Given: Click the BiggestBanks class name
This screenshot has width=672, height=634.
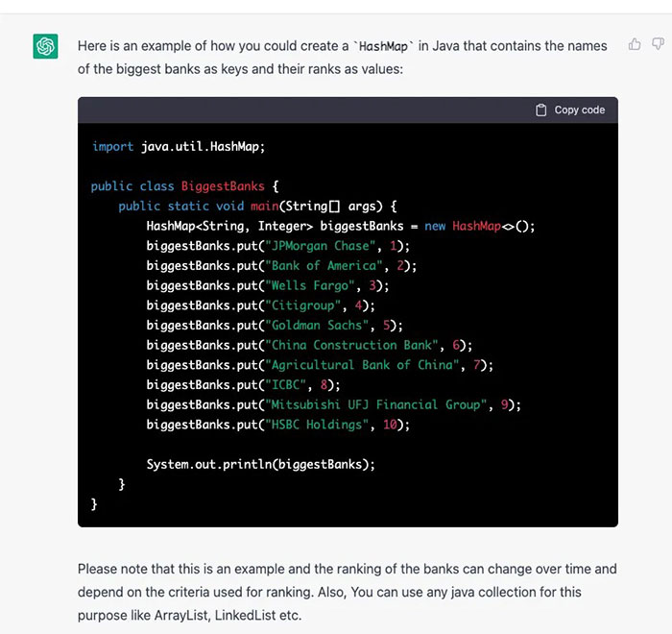Looking at the screenshot, I should (x=223, y=186).
